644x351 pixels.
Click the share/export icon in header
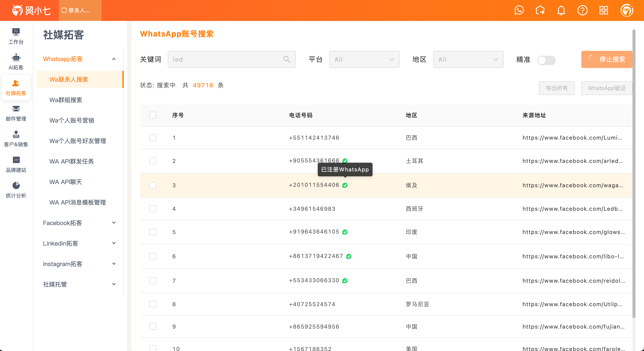(540, 10)
